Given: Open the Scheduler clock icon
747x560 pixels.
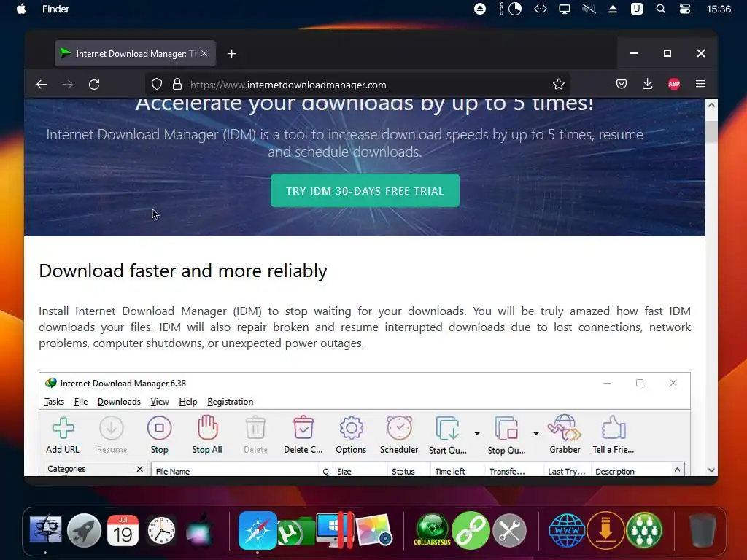Looking at the screenshot, I should (x=399, y=427).
